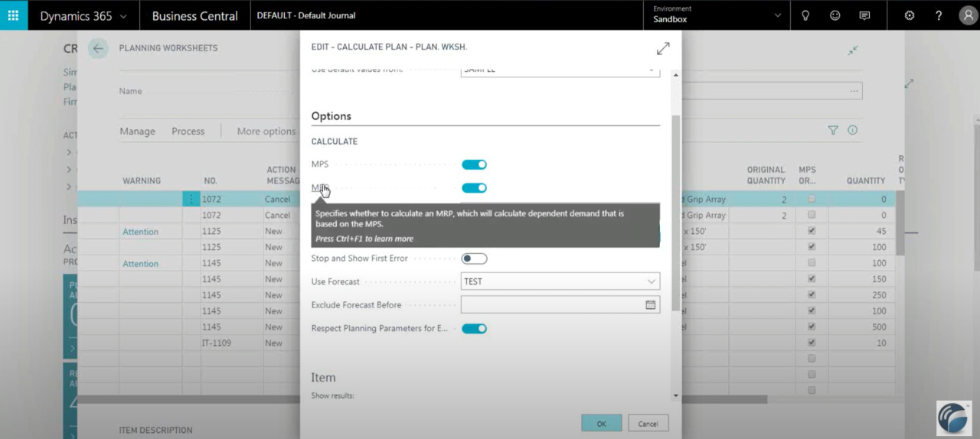Uncheck MPS Order box for quantity 250 row

[x=812, y=295]
